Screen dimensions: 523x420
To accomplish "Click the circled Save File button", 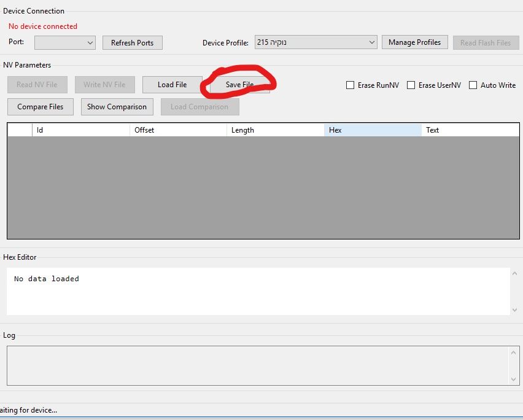I will [239, 85].
